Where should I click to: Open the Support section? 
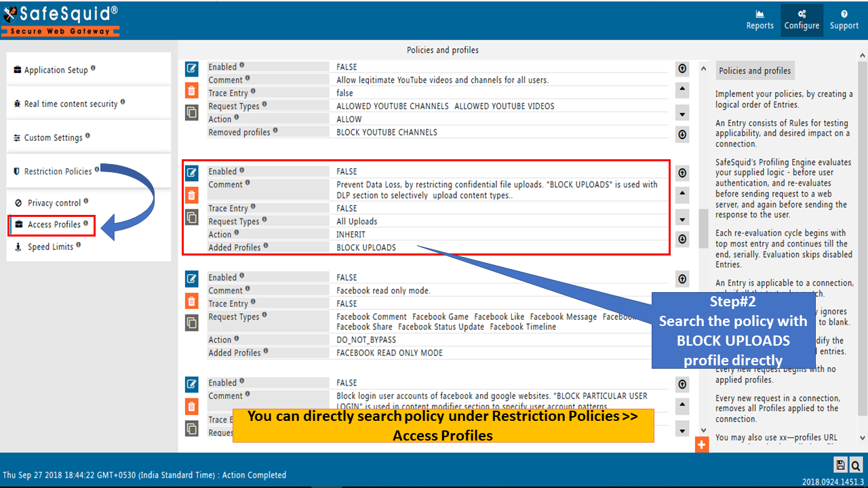tap(844, 20)
